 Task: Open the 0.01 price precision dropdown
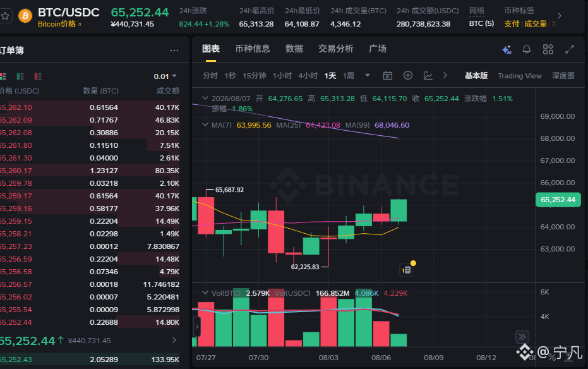click(165, 76)
